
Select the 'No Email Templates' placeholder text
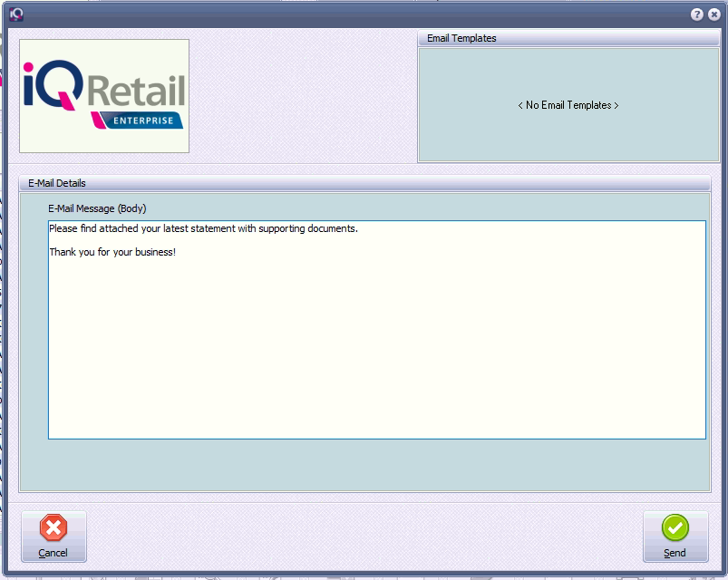pyautogui.click(x=568, y=105)
